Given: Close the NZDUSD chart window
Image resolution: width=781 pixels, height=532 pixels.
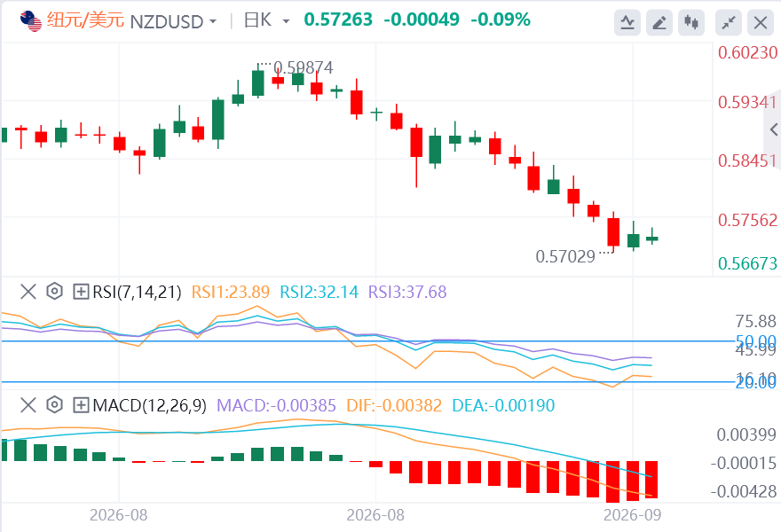Looking at the screenshot, I should pos(760,22).
